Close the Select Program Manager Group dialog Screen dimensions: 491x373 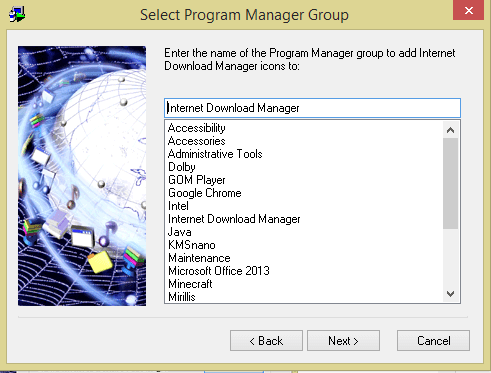point(468,10)
